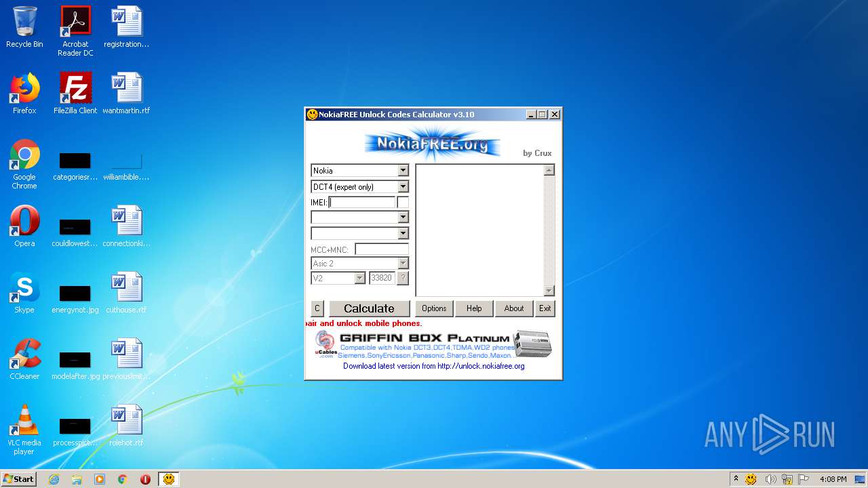Launch CCleaner desktop shortcut
This screenshot has height=488, width=868.
(x=24, y=359)
